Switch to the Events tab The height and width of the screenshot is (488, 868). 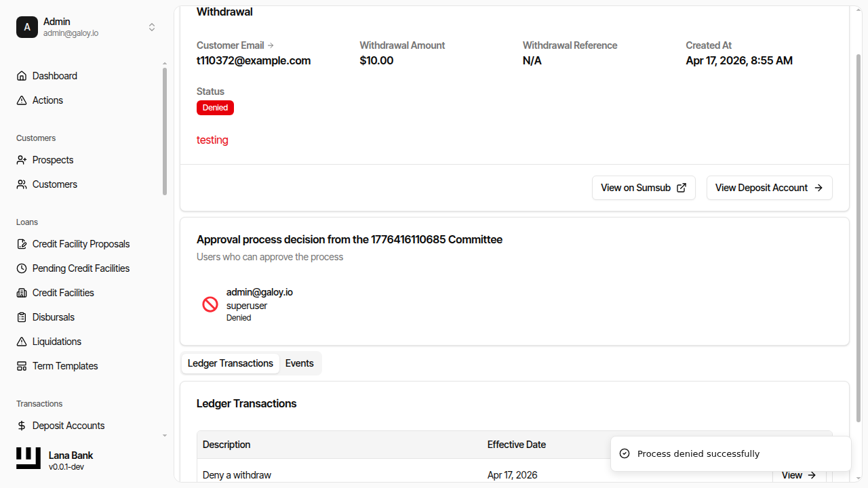coord(299,363)
